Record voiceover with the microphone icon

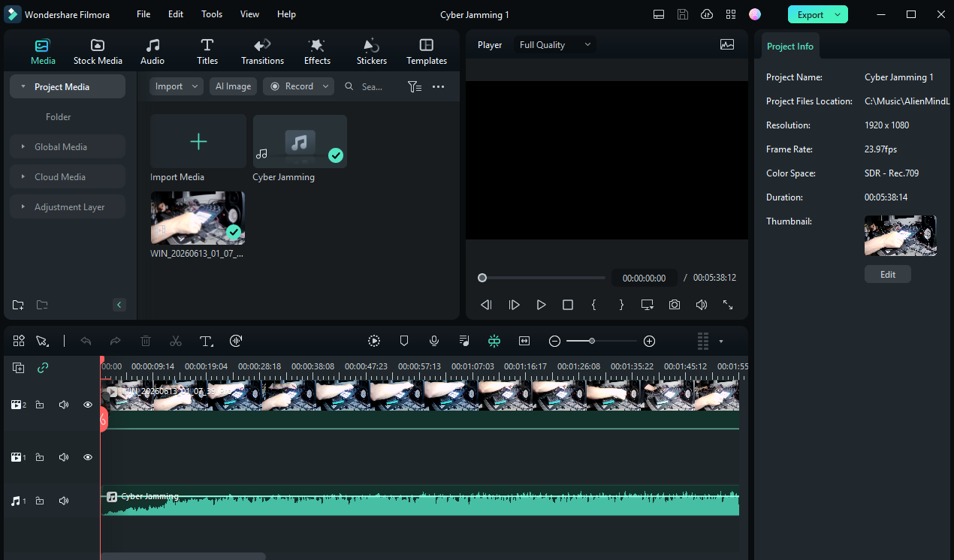pyautogui.click(x=434, y=341)
